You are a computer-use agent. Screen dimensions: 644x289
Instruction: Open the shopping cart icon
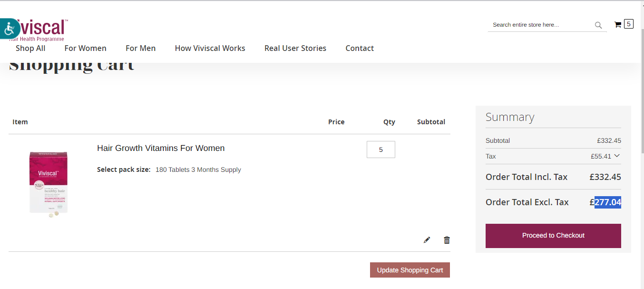click(x=618, y=25)
